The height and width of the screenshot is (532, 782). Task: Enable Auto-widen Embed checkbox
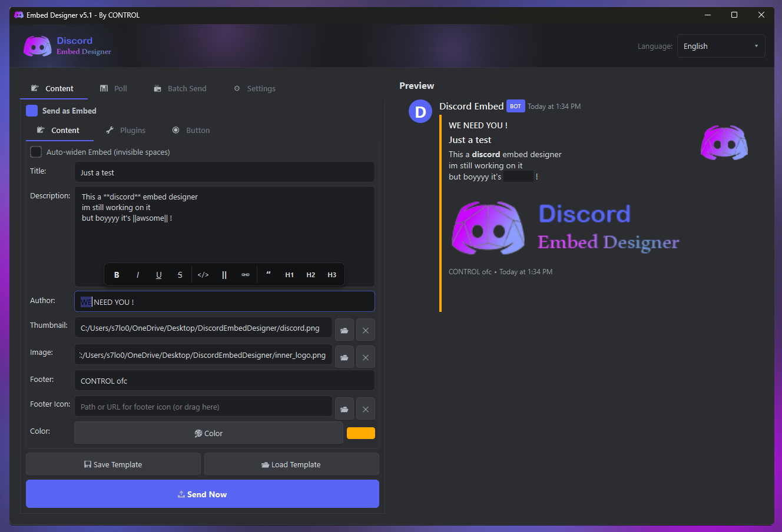pos(36,152)
